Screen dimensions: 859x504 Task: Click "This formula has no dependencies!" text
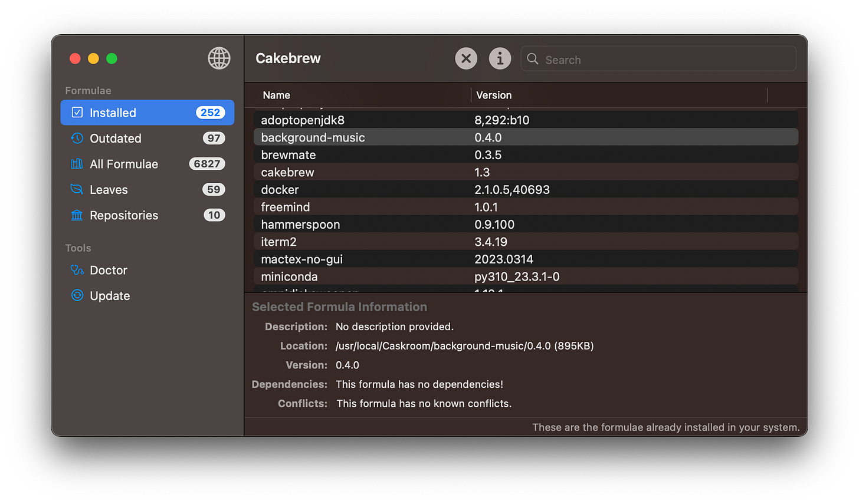pyautogui.click(x=419, y=384)
